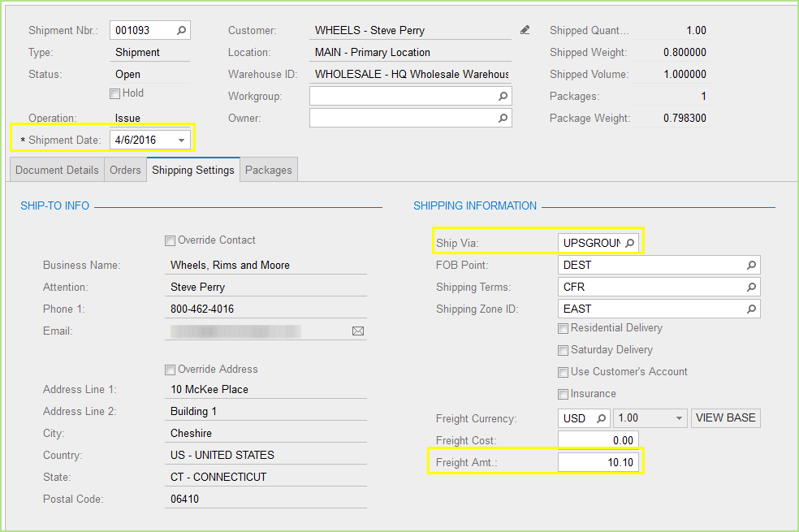Image resolution: width=799 pixels, height=532 pixels.
Task: Check the Residential Delivery option
Action: point(564,328)
